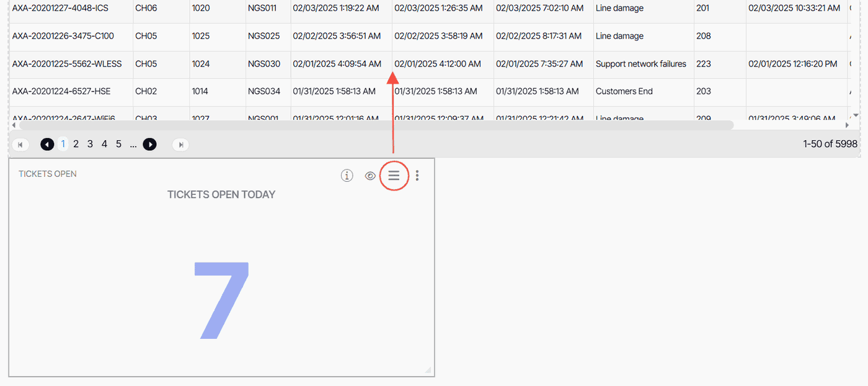Screen dimensions: 868x386
Task: Go to next page black arrow
Action: 149,145
